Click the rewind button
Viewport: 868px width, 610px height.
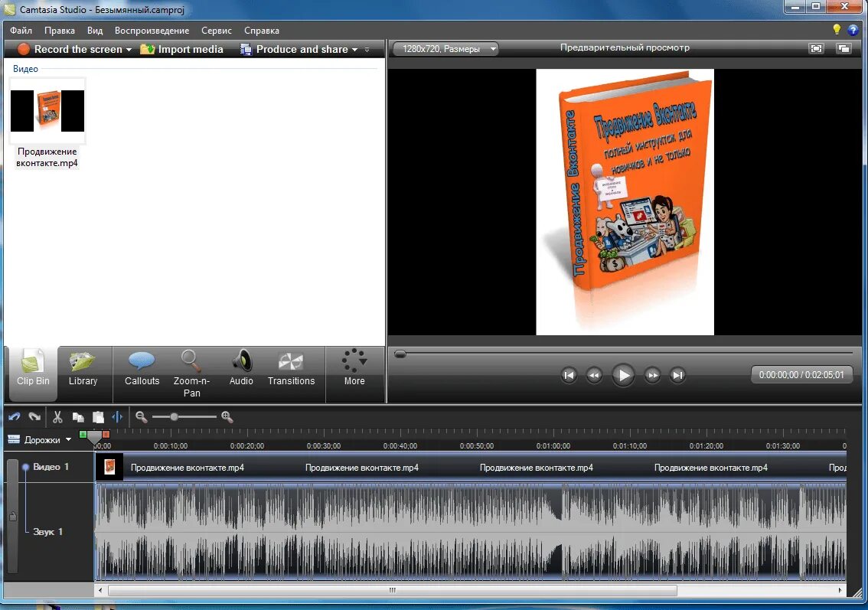594,375
